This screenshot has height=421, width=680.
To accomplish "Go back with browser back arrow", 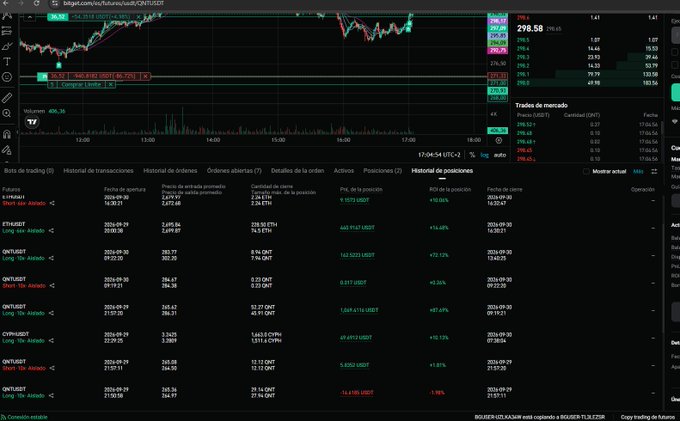I will point(6,3).
